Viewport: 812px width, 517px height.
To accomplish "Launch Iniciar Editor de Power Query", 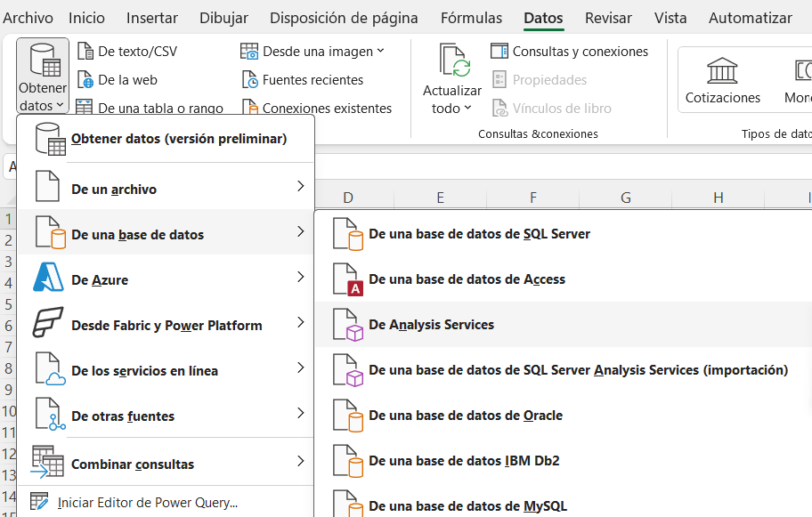I will tap(147, 503).
